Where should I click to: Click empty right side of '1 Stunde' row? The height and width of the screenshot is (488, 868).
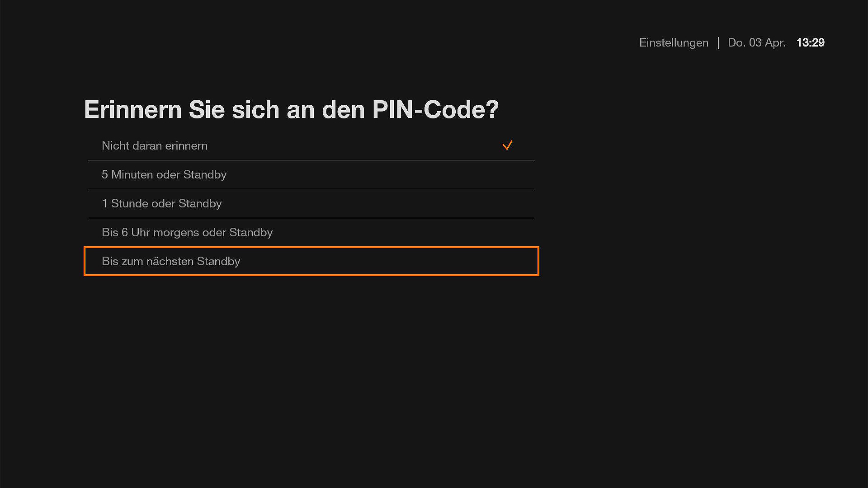(x=407, y=203)
